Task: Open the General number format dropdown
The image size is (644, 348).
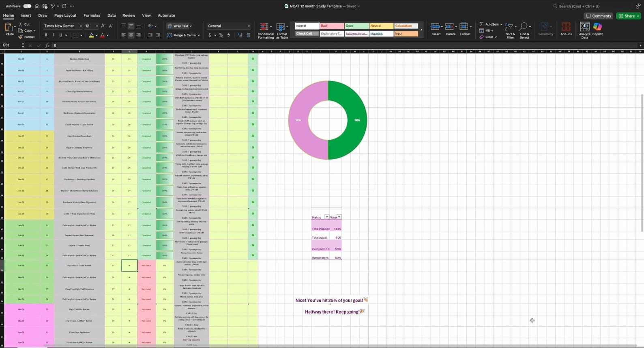Action: pyautogui.click(x=249, y=26)
